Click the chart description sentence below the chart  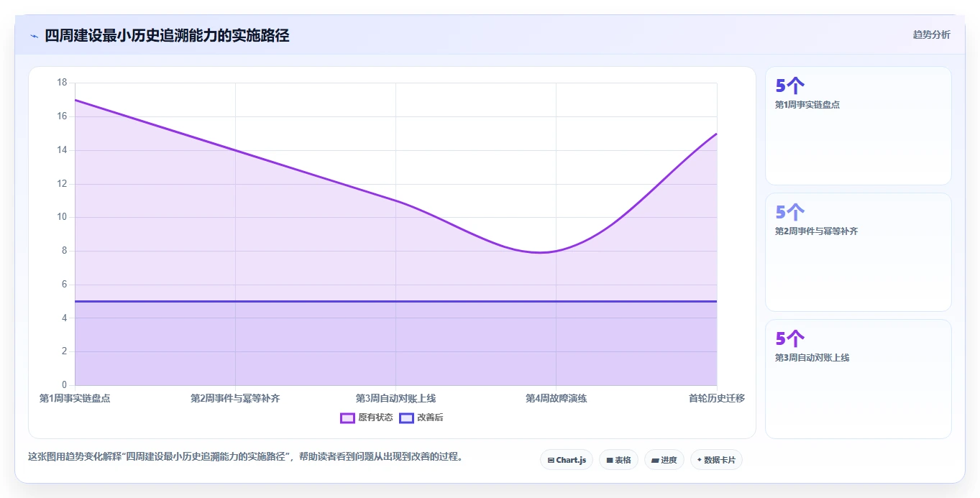(x=246, y=456)
